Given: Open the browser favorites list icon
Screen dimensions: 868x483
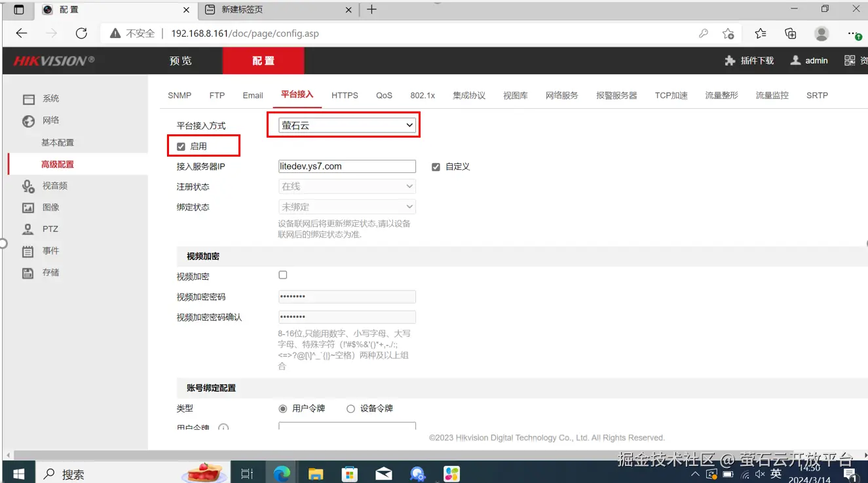Looking at the screenshot, I should point(760,33).
